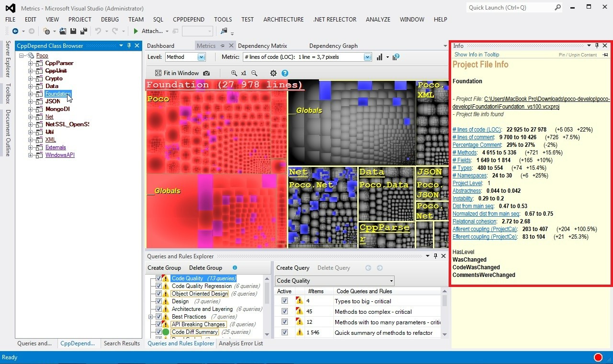Click the Create Group button
Screen dimensions: 613x364
[164, 268]
